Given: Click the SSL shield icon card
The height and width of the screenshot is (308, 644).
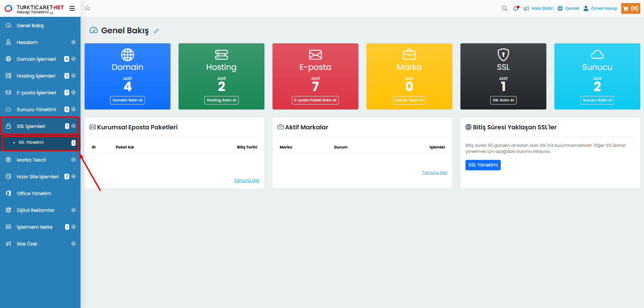Looking at the screenshot, I should [x=503, y=54].
